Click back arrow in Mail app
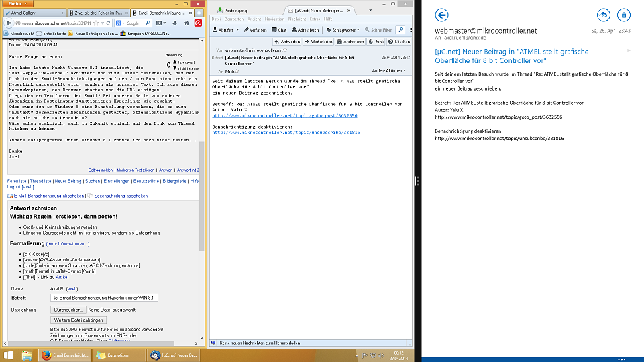Image resolution: width=644 pixels, height=362 pixels. (441, 15)
